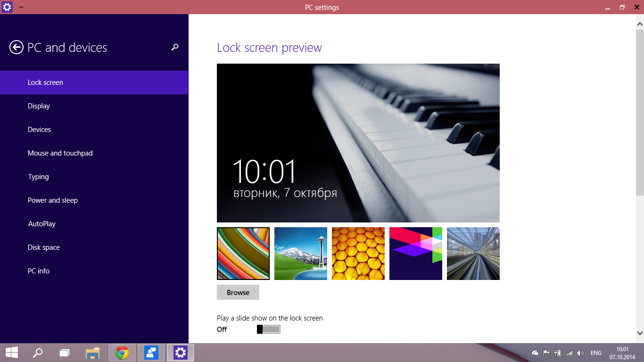Go to Mouse and touchpad settings
644x362 pixels.
coord(60,153)
